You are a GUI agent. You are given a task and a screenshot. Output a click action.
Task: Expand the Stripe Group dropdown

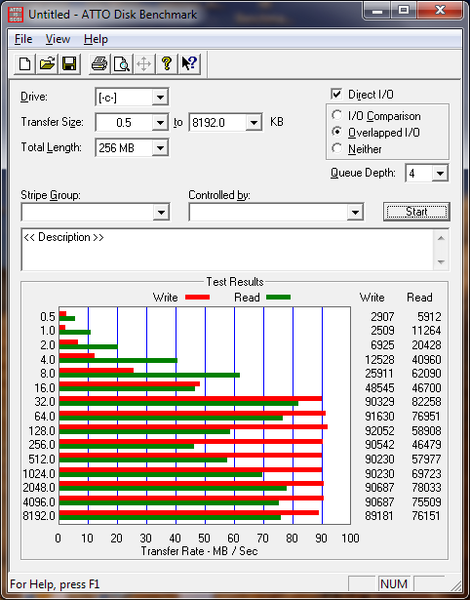pos(161,212)
